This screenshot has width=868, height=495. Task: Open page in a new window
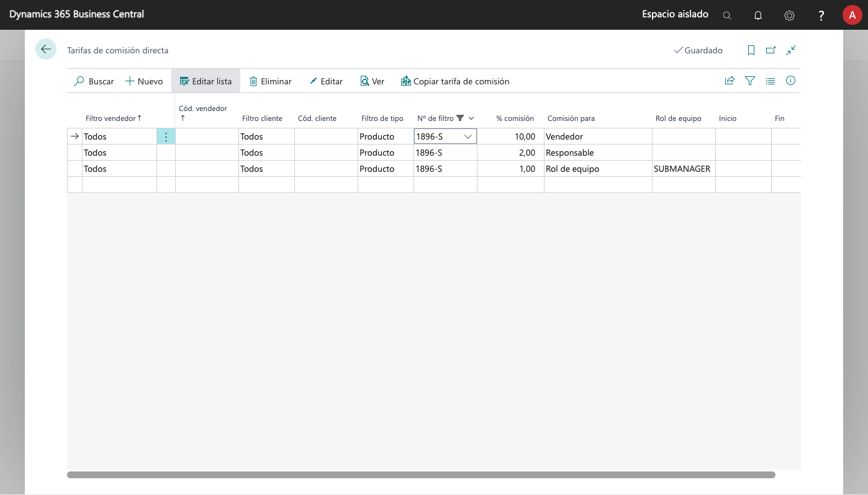coord(771,50)
